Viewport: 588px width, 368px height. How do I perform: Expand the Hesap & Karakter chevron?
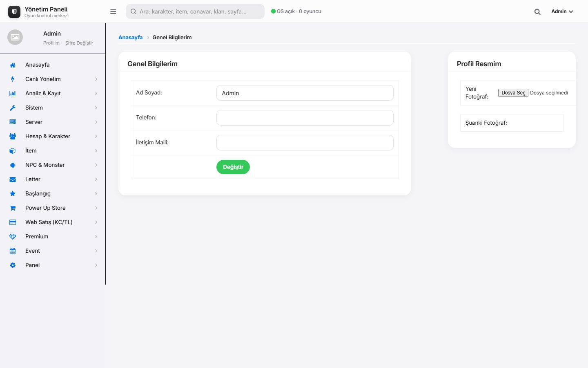click(96, 137)
